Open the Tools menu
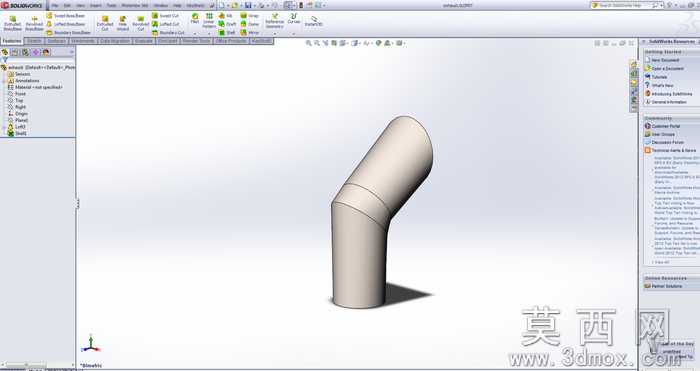The height and width of the screenshot is (371, 700). (x=111, y=5)
